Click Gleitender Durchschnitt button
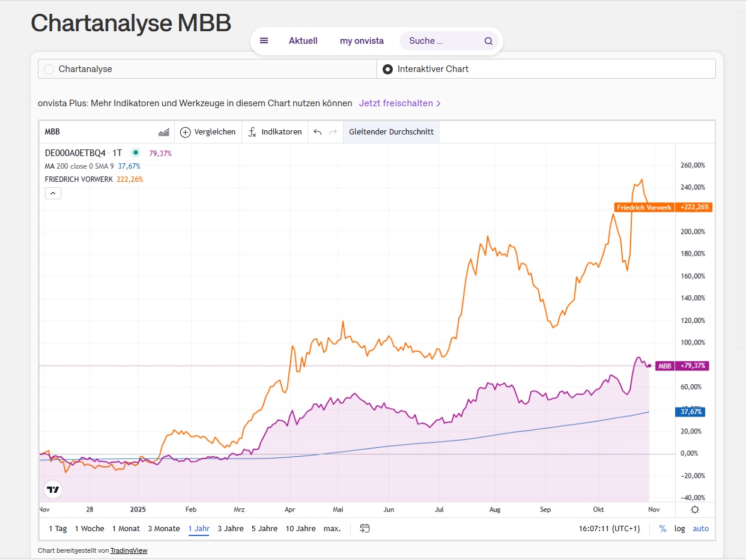 391,132
